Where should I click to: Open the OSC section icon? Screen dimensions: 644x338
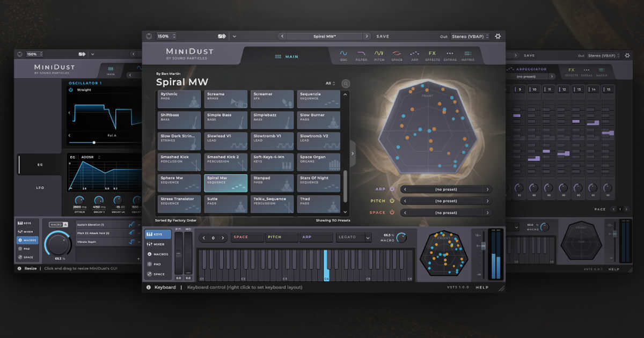point(343,55)
